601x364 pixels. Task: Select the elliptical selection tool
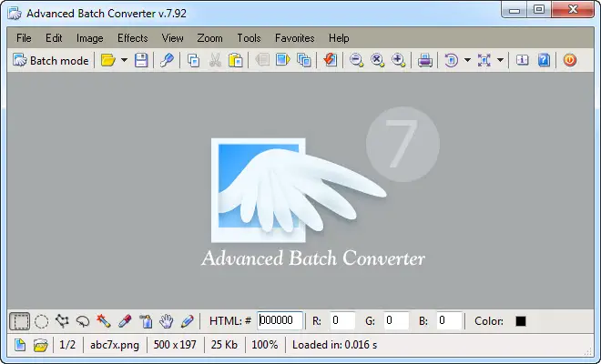coord(41,321)
